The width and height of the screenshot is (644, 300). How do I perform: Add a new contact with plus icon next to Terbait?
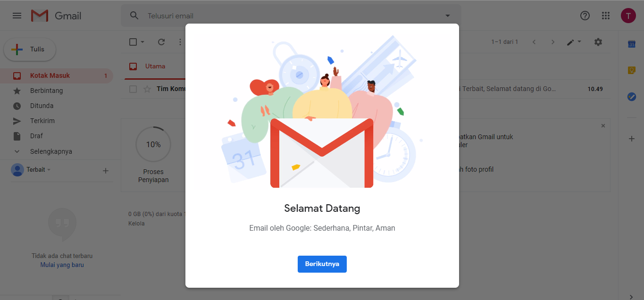tap(106, 171)
